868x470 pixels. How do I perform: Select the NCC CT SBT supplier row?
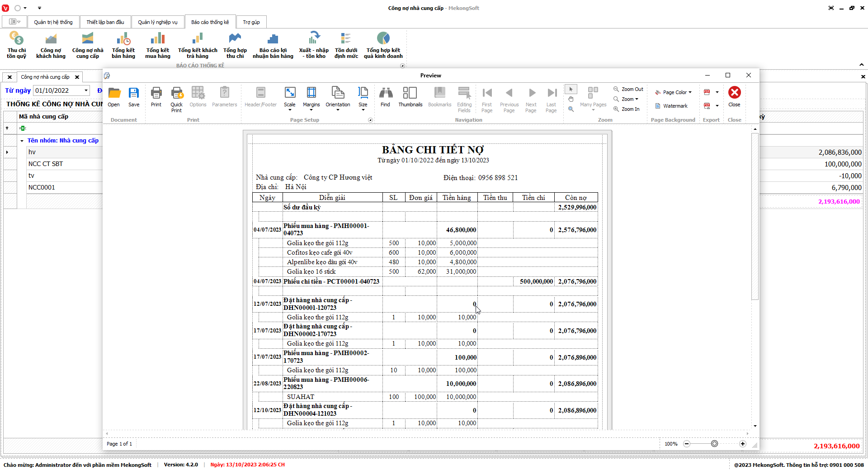click(x=46, y=164)
